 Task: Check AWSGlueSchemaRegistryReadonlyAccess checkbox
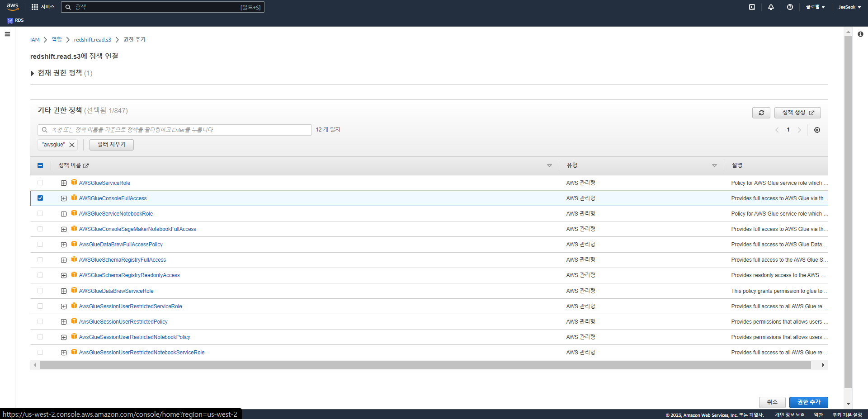click(40, 275)
